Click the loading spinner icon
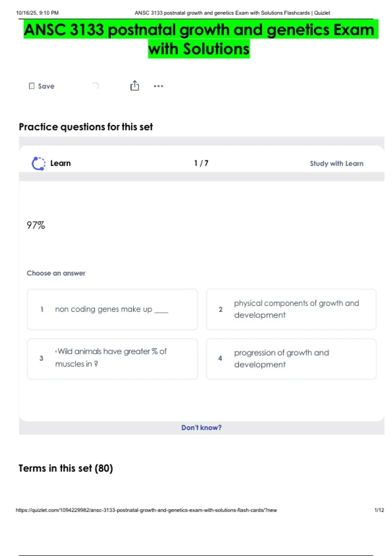Screen dimensions: 392x556 point(95,86)
